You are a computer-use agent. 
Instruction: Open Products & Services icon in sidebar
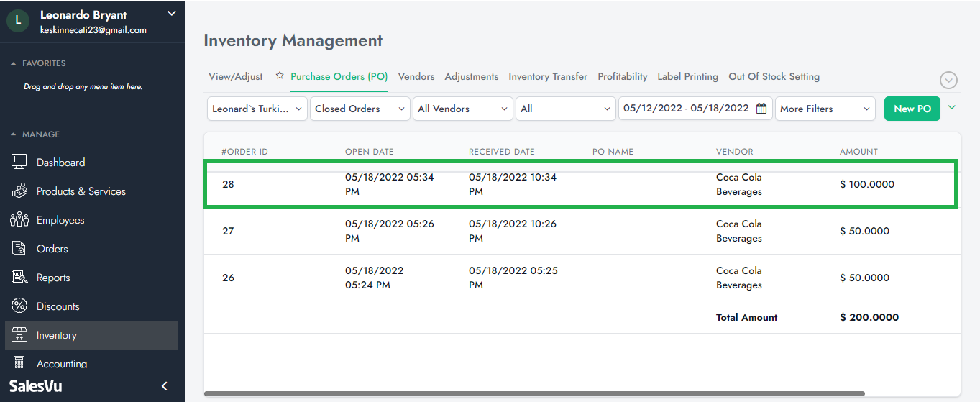pos(19,191)
